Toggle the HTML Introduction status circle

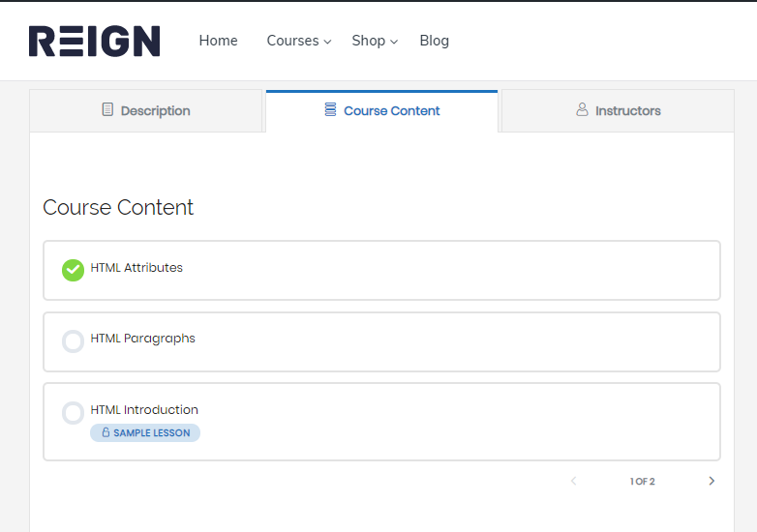(73, 413)
